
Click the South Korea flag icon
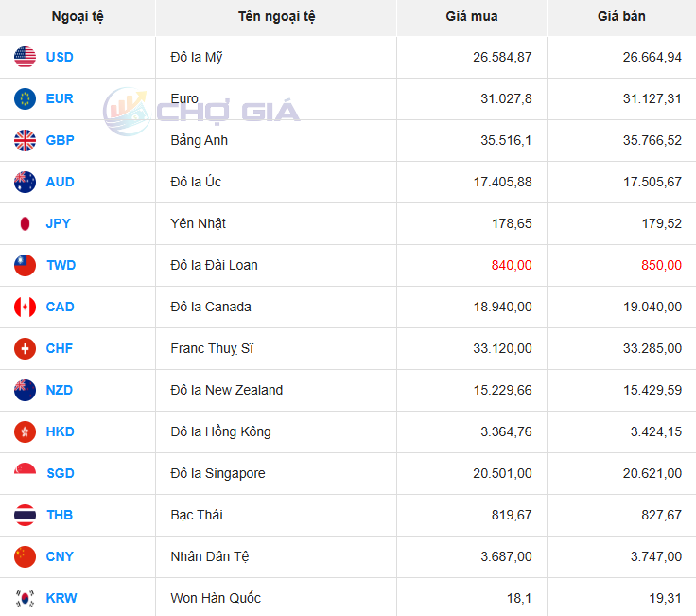coord(26,598)
